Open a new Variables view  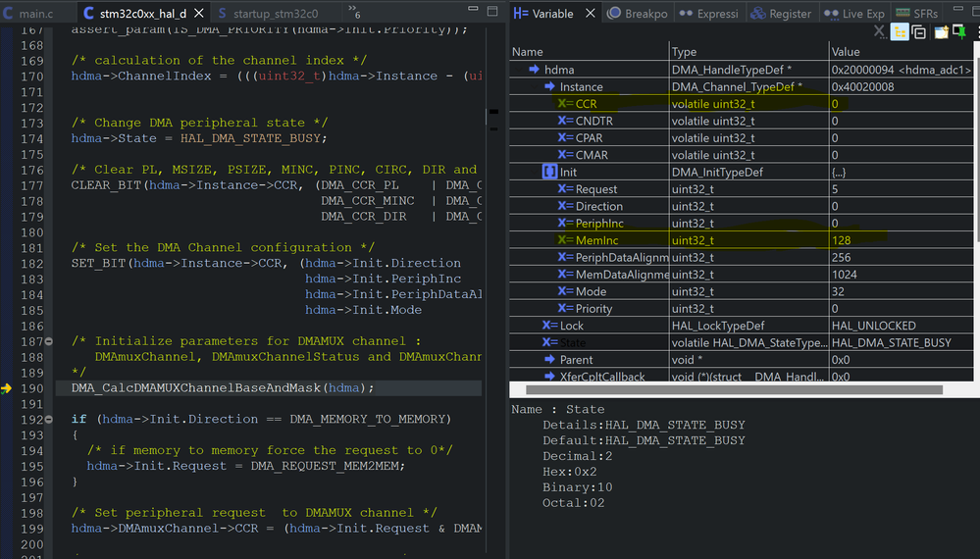point(941,31)
